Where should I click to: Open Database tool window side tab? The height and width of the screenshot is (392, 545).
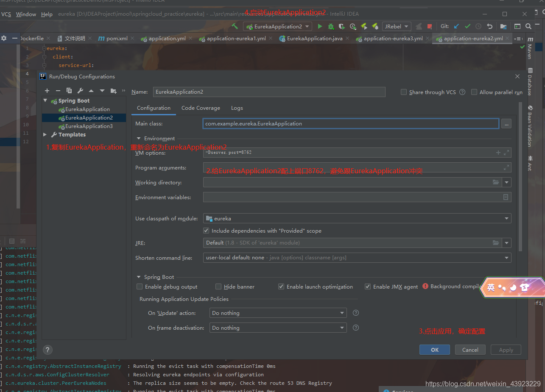tap(530, 81)
